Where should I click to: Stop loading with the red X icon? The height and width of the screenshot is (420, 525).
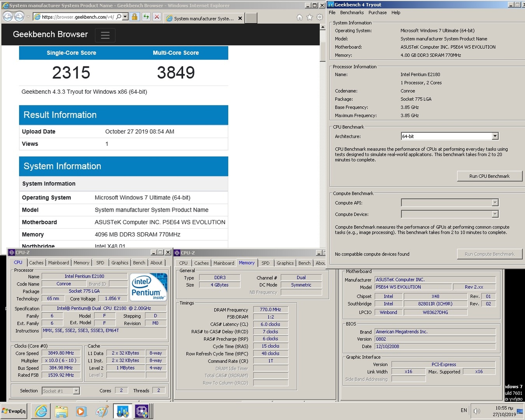click(157, 17)
